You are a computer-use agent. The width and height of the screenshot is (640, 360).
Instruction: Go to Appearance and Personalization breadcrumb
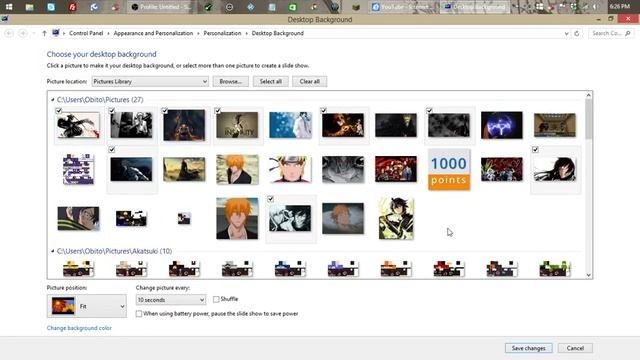pyautogui.click(x=153, y=33)
